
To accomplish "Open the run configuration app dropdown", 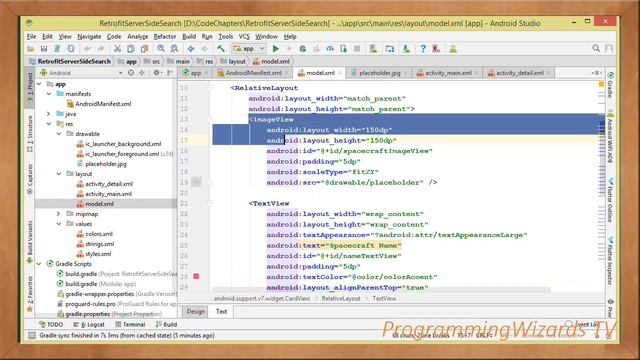I will pyautogui.click(x=249, y=49).
